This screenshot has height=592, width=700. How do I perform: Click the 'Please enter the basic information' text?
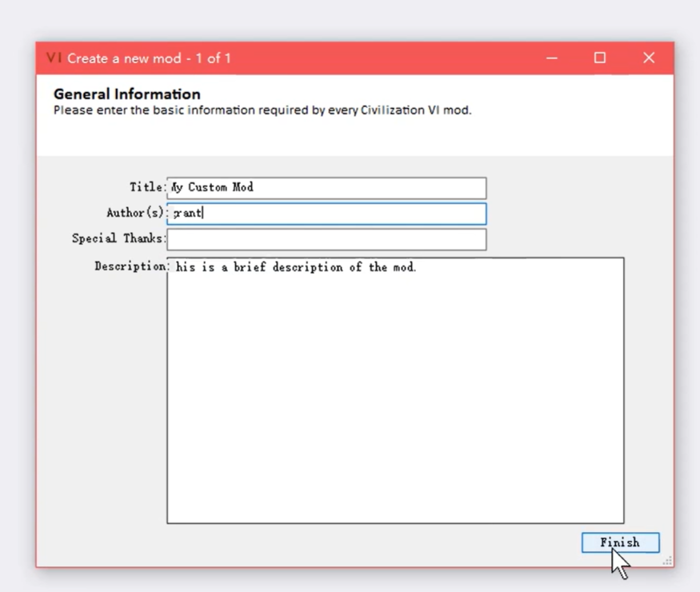tap(262, 110)
